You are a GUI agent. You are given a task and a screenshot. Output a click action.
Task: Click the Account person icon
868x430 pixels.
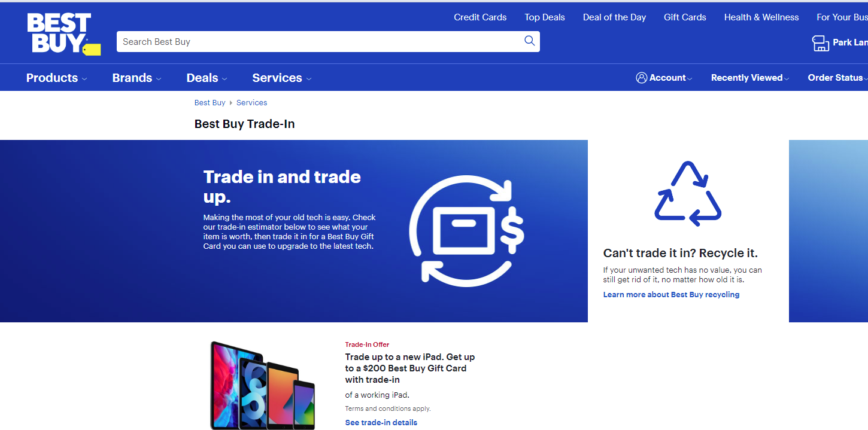(x=642, y=78)
